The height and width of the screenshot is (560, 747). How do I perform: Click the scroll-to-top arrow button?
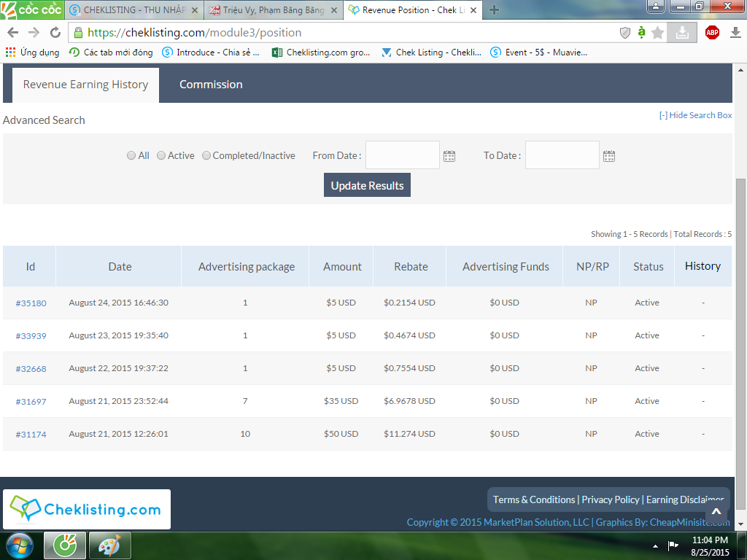pyautogui.click(x=716, y=513)
